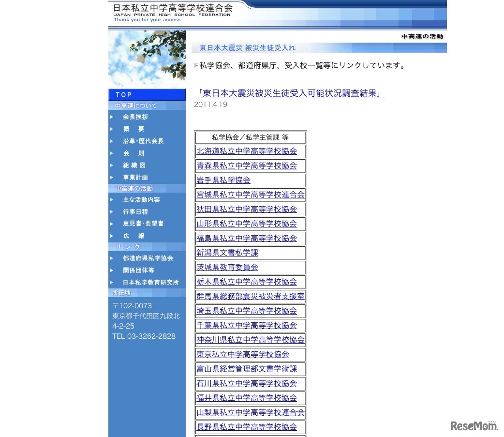Screen dimensions: 504x437
Task: Open 群馬県総務部震災被災者支援室 link
Action: coord(251,296)
